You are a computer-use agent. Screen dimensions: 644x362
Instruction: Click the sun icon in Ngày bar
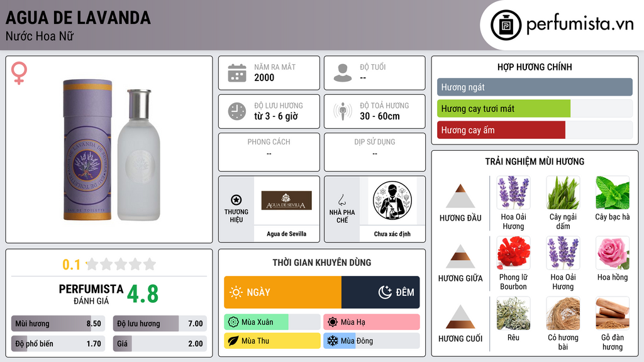coord(236,292)
